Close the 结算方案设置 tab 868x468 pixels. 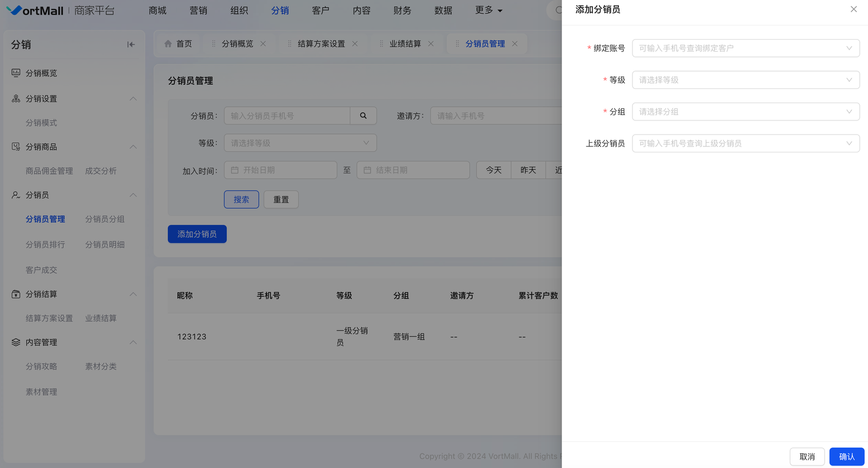[355, 43]
